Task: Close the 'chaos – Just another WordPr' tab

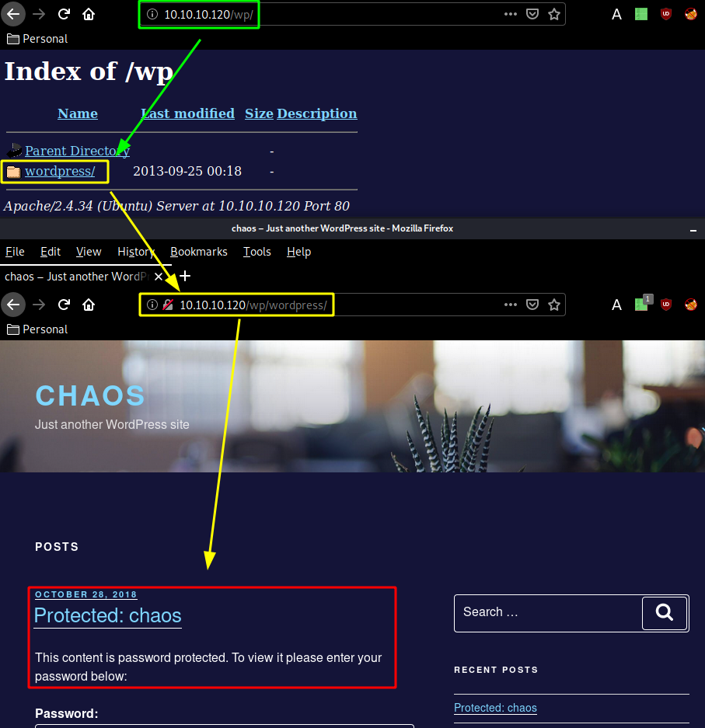Action: tap(159, 277)
